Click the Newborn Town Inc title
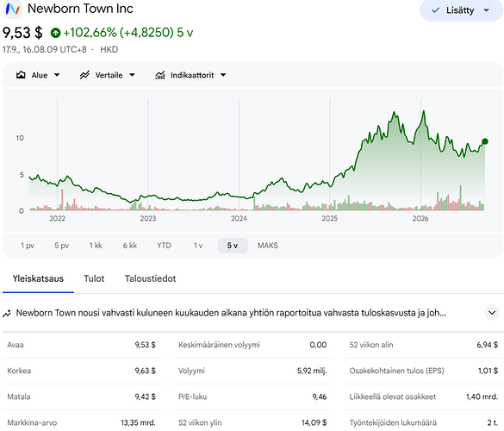The width and height of the screenshot is (504, 431). (x=80, y=9)
